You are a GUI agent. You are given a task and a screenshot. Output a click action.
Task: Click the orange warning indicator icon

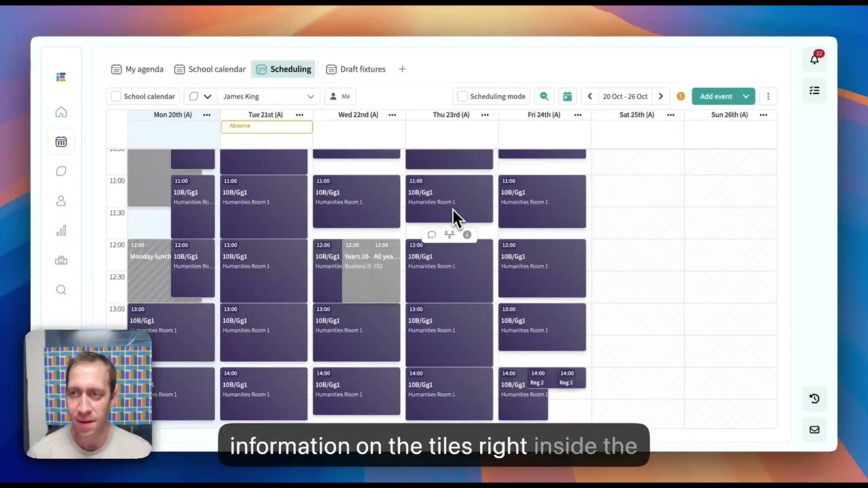click(681, 96)
